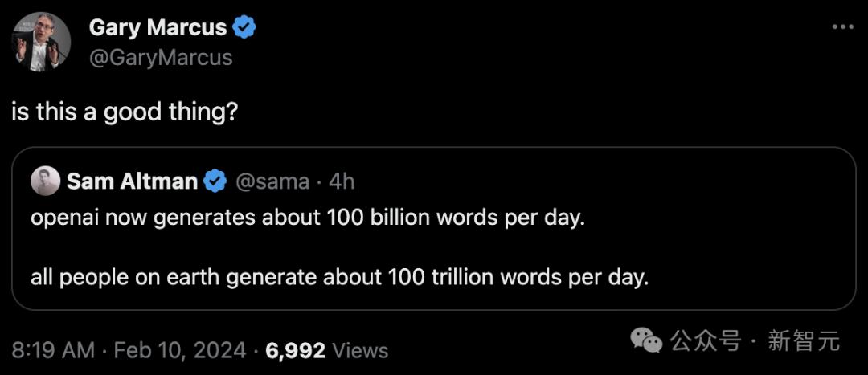868x375 pixels.
Task: Open Sam Altman's small avatar
Action: coord(45,181)
